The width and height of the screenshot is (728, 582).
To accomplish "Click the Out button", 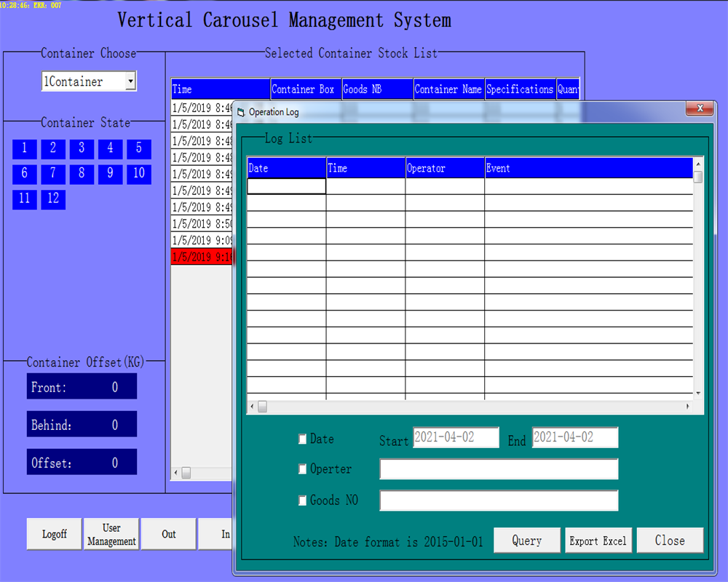I will tap(168, 533).
